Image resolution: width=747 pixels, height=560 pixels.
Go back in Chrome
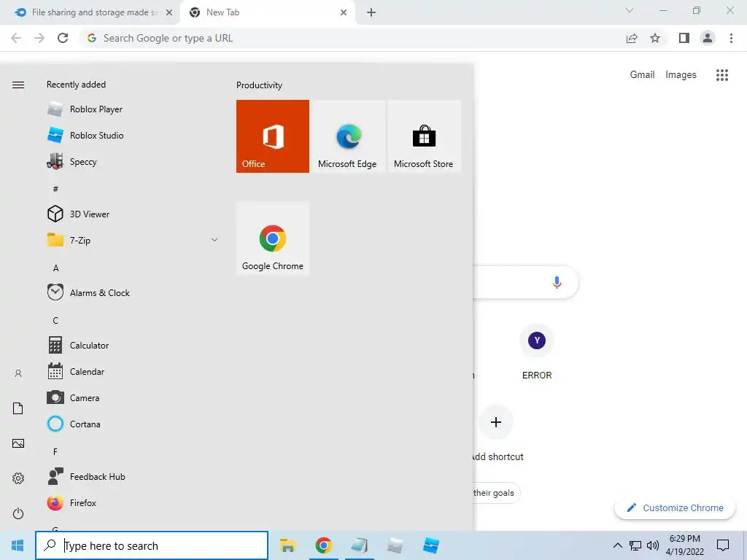pos(16,38)
